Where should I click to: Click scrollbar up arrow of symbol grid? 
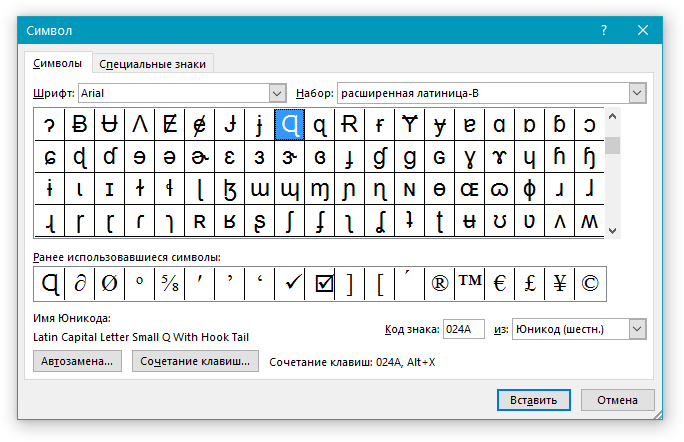coord(612,116)
